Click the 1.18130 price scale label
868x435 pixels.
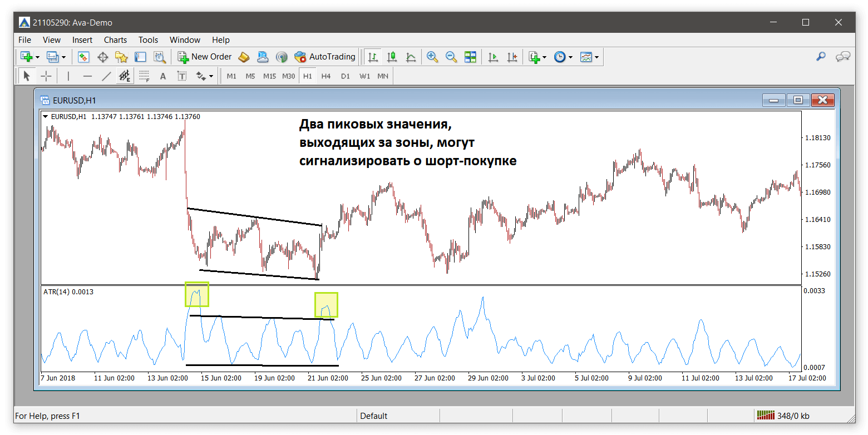(817, 137)
